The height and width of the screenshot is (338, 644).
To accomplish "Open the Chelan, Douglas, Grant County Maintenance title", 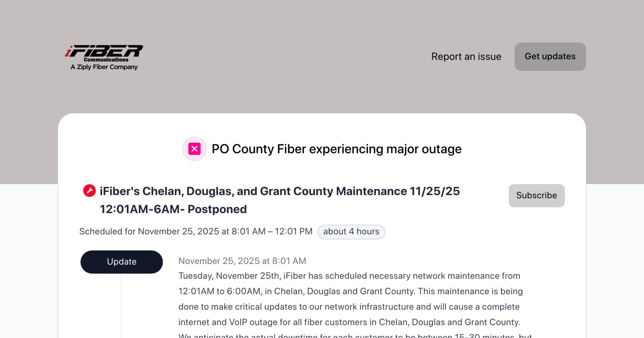I will click(x=280, y=191).
